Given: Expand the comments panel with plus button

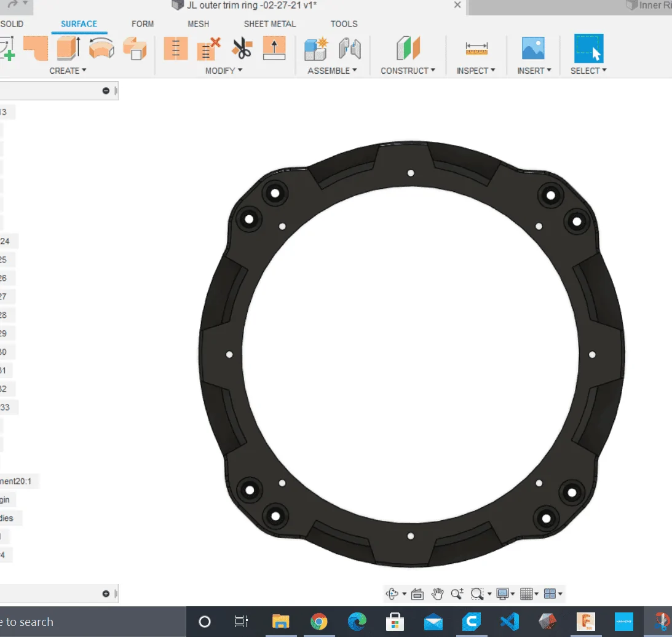Looking at the screenshot, I should coord(106,594).
